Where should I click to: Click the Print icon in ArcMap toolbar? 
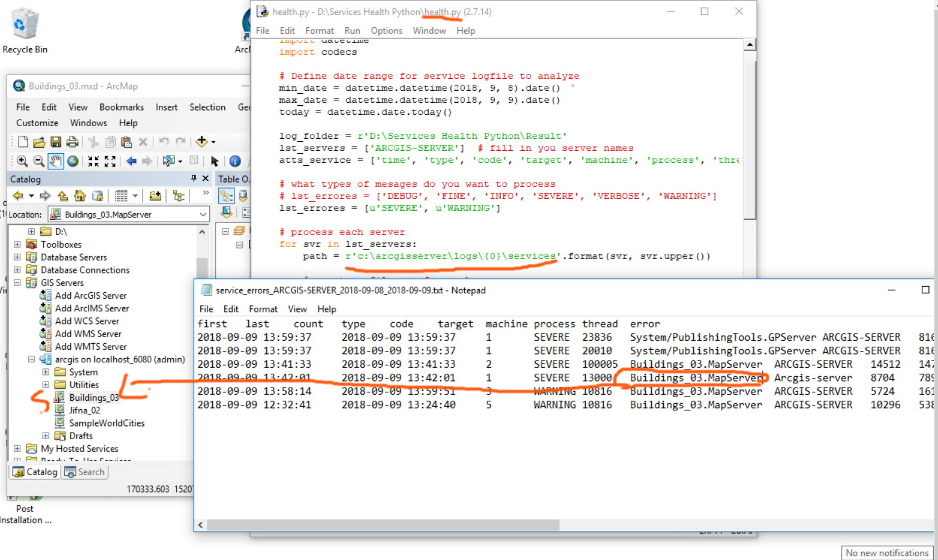click(x=72, y=142)
